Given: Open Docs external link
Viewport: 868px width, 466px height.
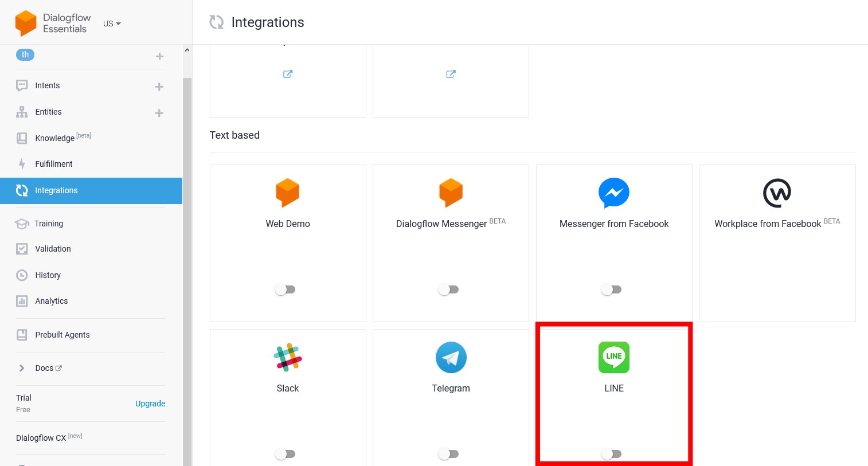Looking at the screenshot, I should (49, 368).
